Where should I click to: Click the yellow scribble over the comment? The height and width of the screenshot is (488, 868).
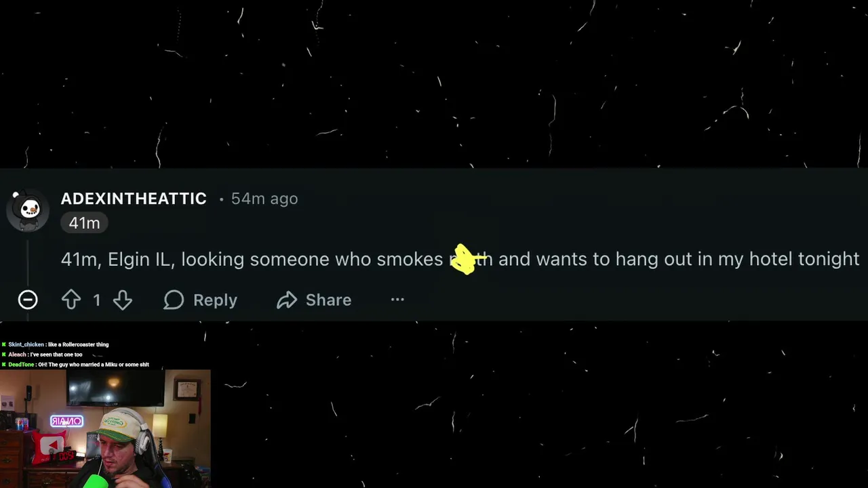pyautogui.click(x=465, y=259)
